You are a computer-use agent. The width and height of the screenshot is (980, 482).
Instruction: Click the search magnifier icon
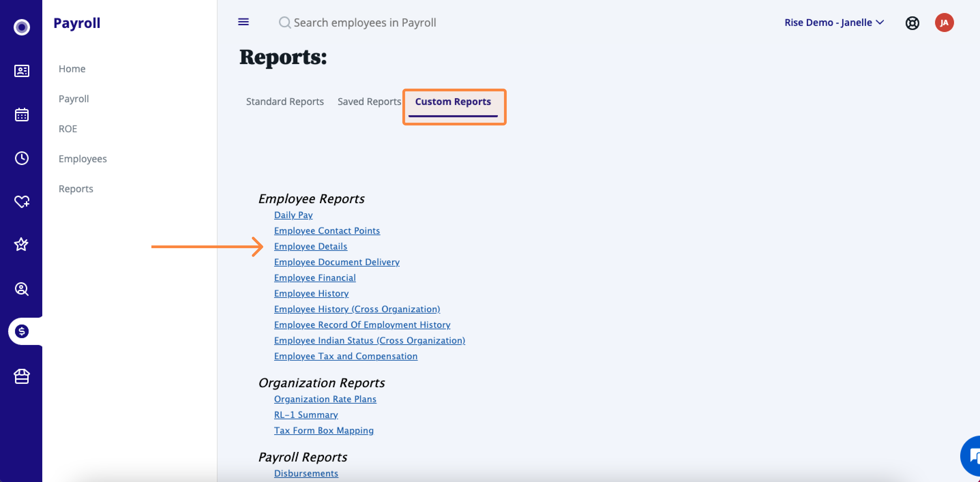click(285, 22)
